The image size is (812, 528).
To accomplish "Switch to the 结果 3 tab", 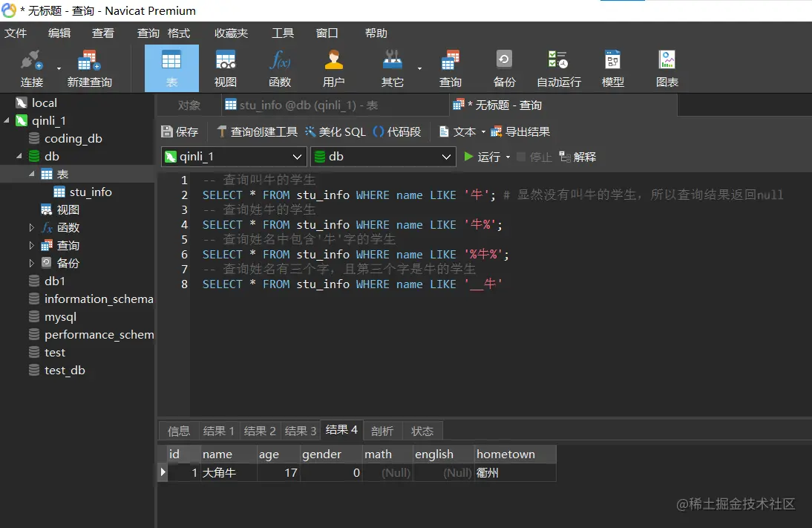I will point(301,431).
